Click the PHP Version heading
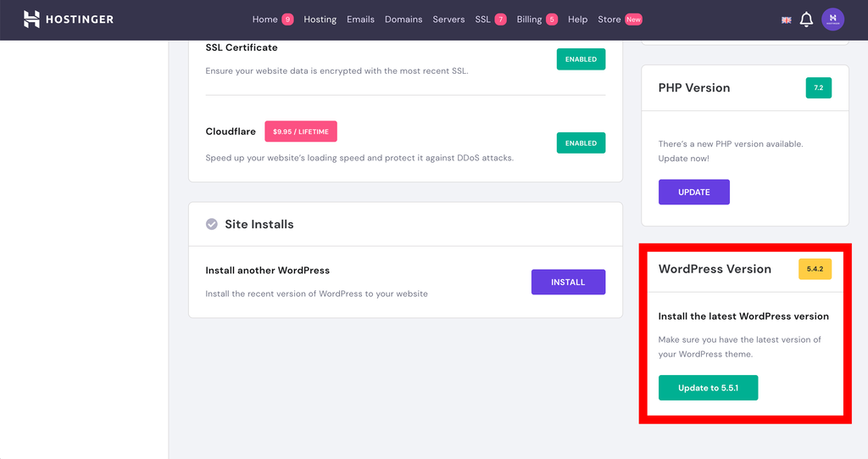The image size is (868, 459). (x=694, y=87)
